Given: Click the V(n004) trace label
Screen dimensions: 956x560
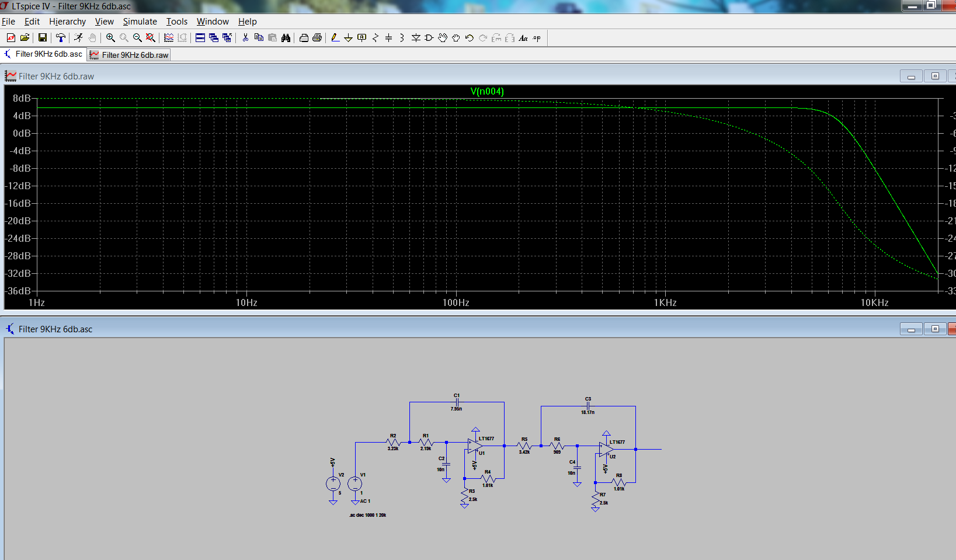Looking at the screenshot, I should [x=486, y=91].
